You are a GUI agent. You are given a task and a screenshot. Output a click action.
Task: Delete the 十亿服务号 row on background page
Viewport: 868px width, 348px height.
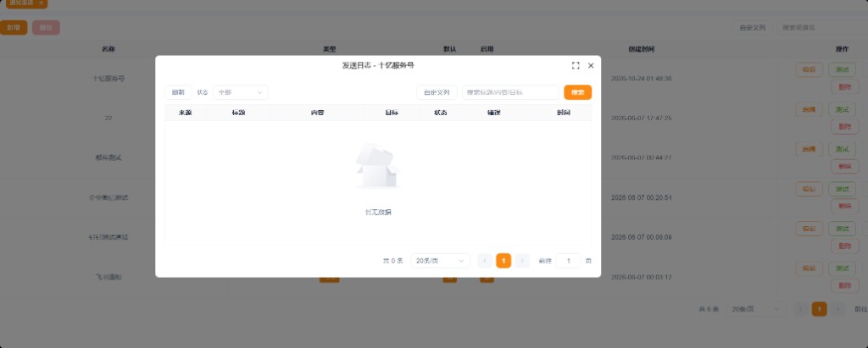pos(845,87)
